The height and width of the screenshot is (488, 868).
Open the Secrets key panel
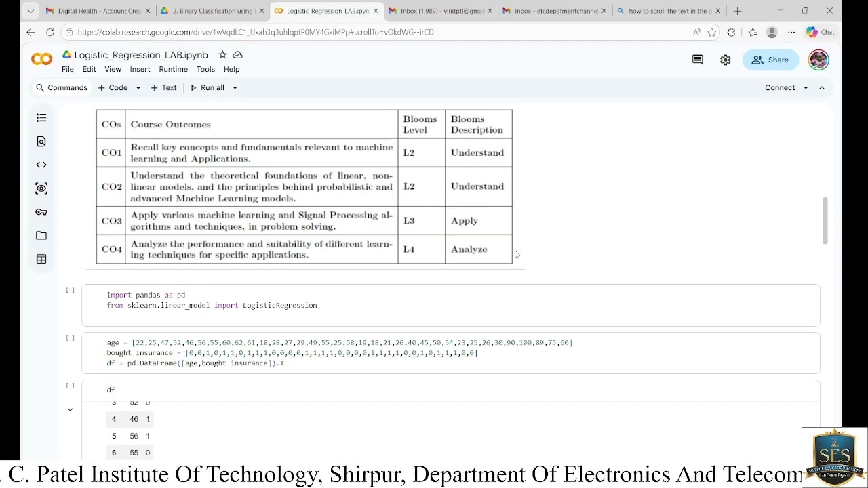pos(41,212)
